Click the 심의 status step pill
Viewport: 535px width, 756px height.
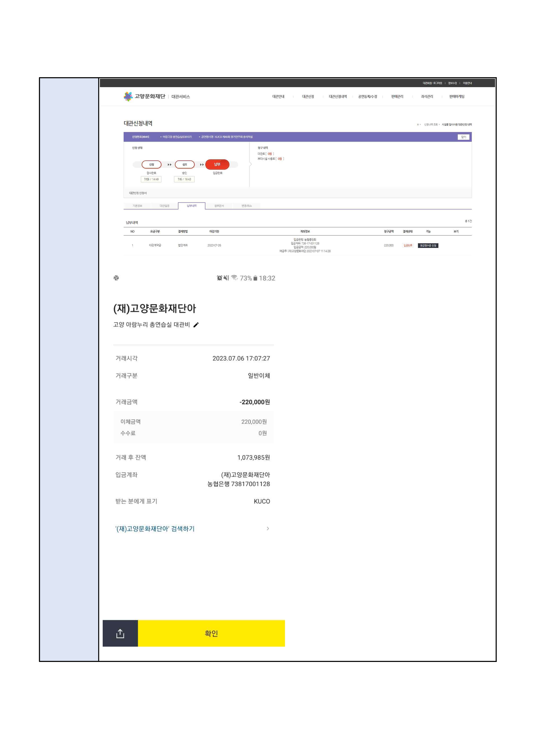tap(184, 164)
